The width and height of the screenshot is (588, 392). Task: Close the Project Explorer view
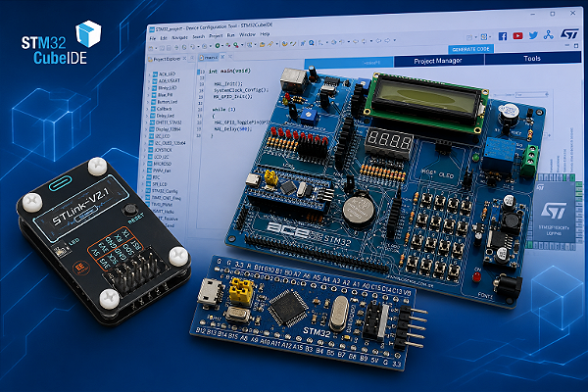click(x=184, y=58)
